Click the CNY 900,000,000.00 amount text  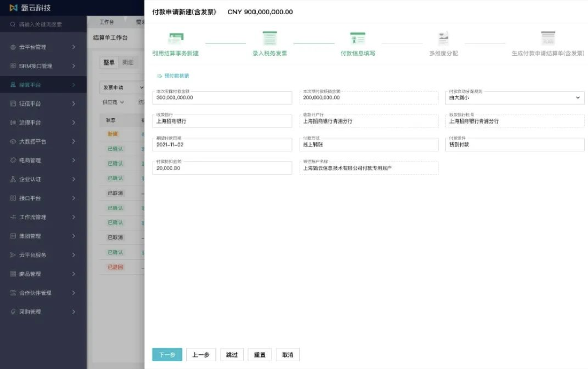pos(260,12)
